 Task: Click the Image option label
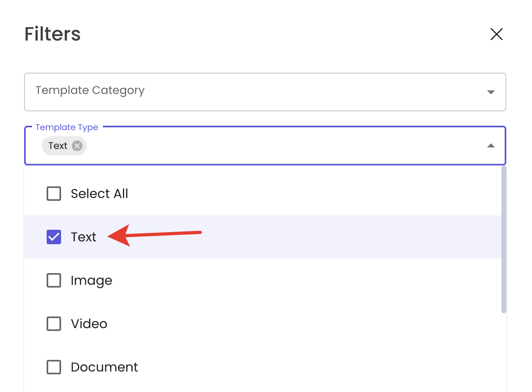[91, 281]
